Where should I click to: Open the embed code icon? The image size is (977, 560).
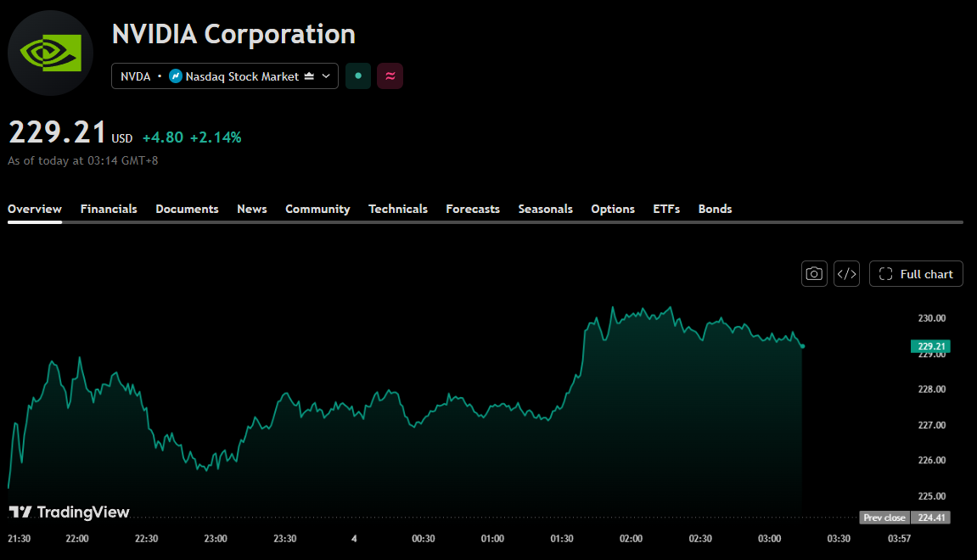tap(847, 274)
